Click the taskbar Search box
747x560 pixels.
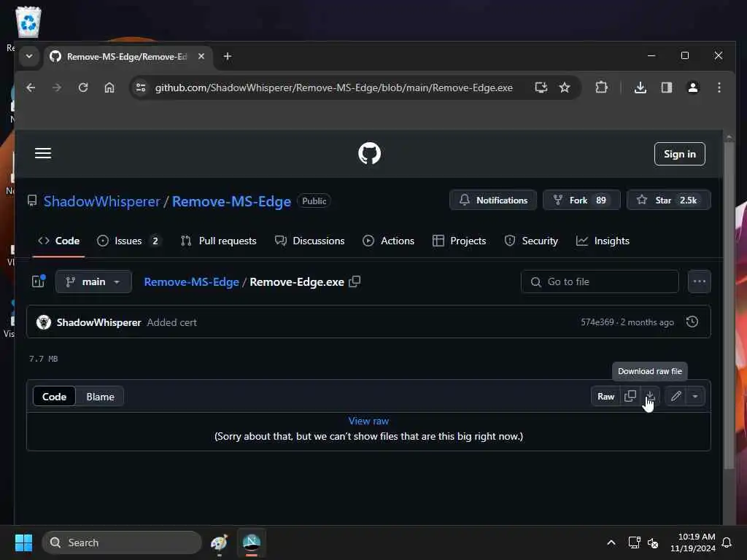(x=122, y=542)
